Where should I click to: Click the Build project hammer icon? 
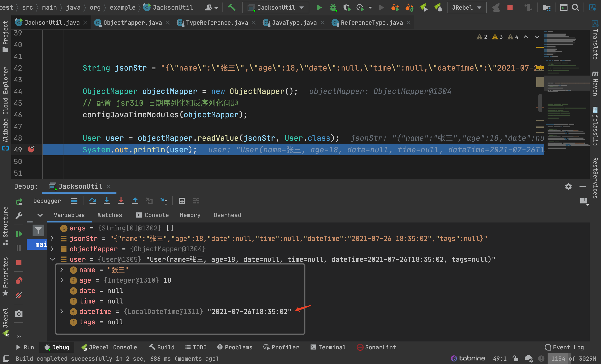[231, 8]
